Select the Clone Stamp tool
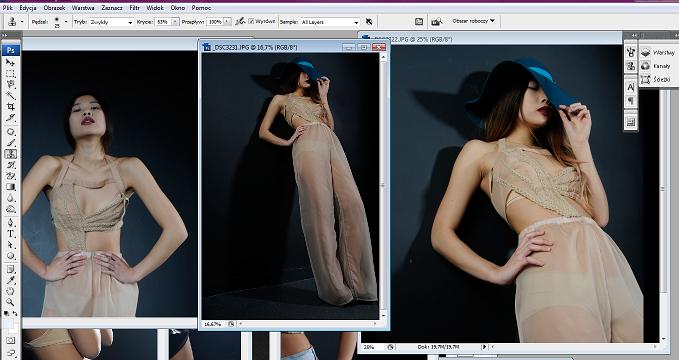Viewport: 679px width, 360px height. point(10,154)
